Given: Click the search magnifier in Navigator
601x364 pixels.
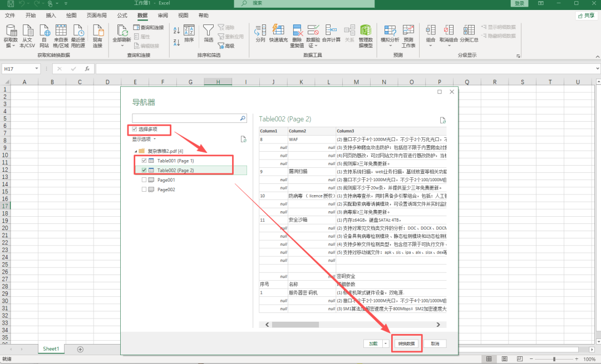Looking at the screenshot, I should click(x=243, y=118).
